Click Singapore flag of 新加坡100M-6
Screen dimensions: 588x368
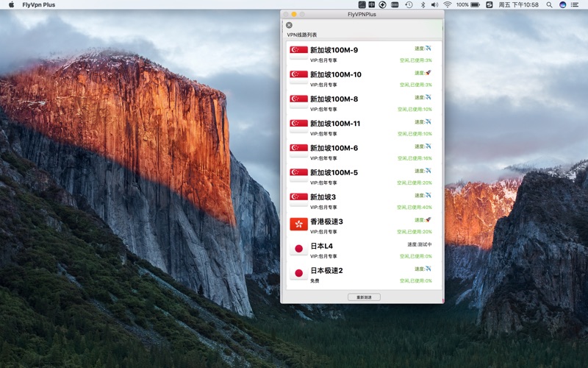point(298,150)
